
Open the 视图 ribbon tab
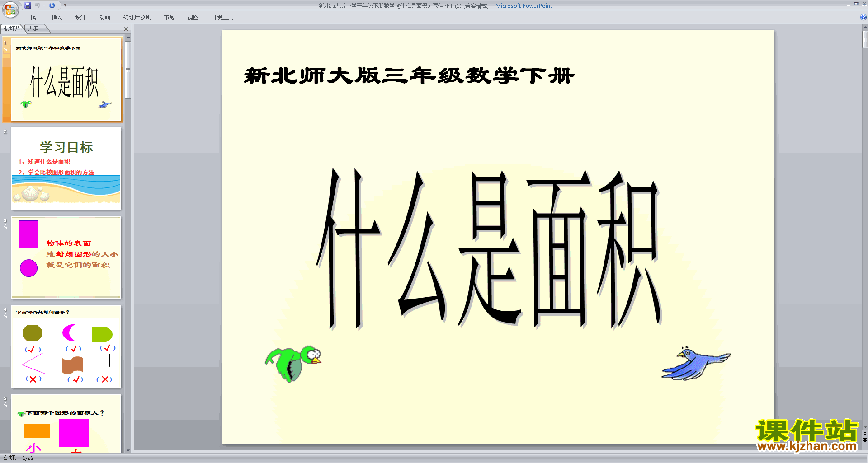tap(193, 18)
